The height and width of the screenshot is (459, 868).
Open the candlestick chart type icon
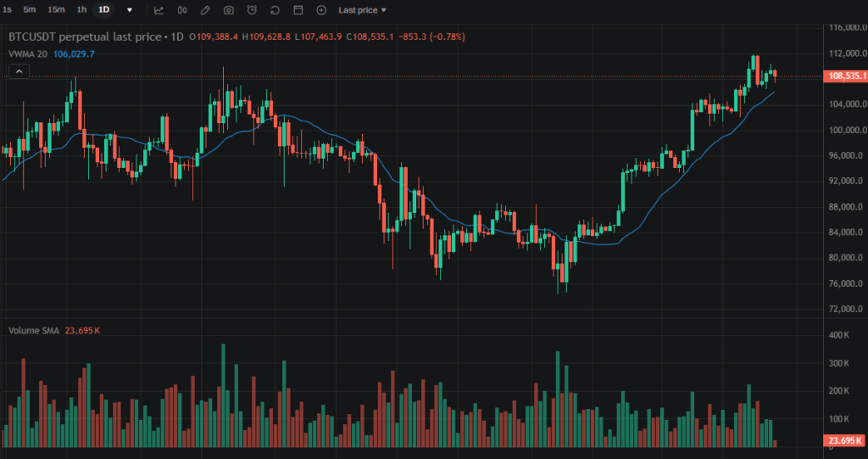coord(182,10)
